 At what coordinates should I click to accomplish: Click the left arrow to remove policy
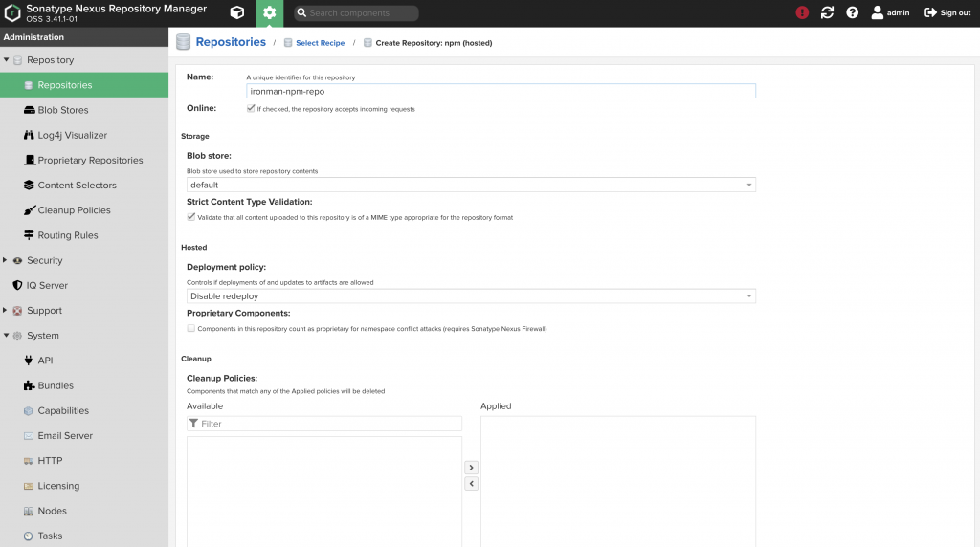[x=471, y=484]
